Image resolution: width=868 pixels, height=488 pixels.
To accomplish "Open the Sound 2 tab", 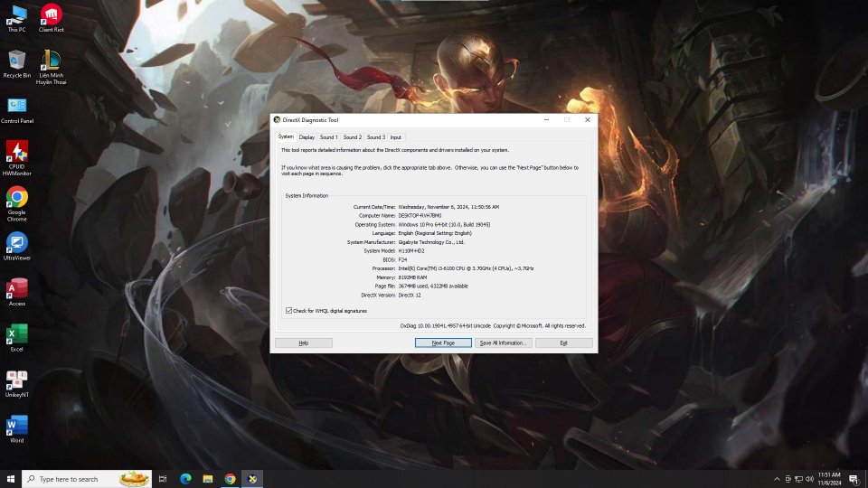I will pyautogui.click(x=352, y=137).
